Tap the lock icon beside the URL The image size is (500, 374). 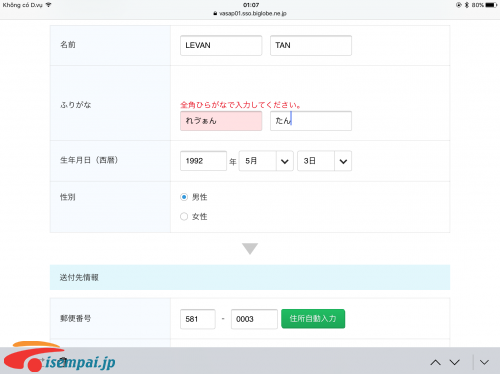(215, 14)
